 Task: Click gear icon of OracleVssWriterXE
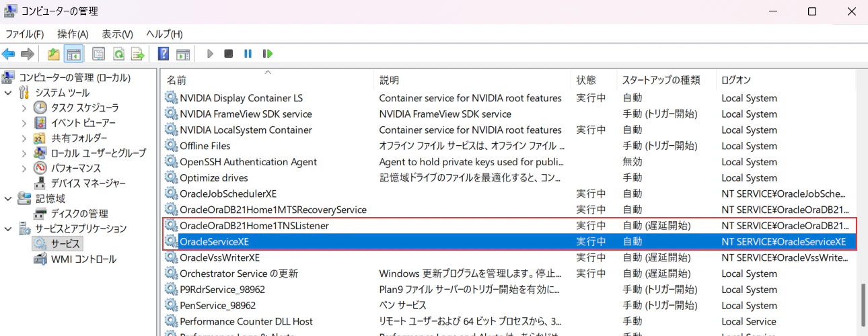(x=172, y=257)
